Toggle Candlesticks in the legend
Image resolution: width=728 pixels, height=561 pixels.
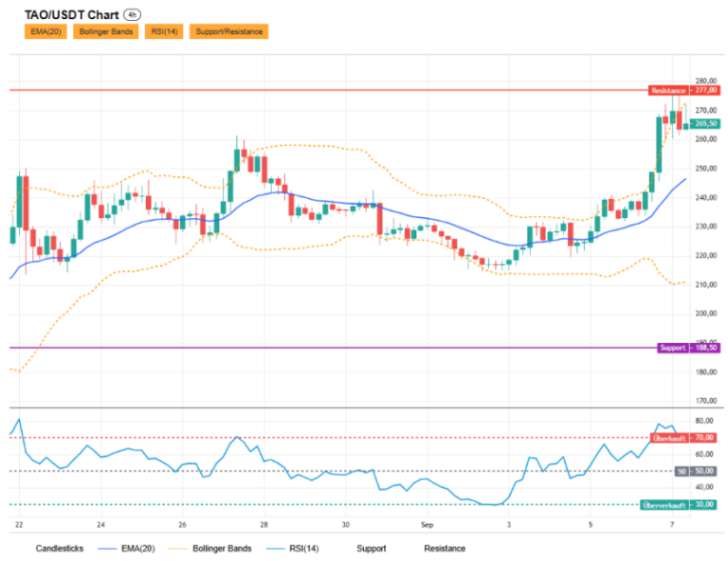click(60, 549)
